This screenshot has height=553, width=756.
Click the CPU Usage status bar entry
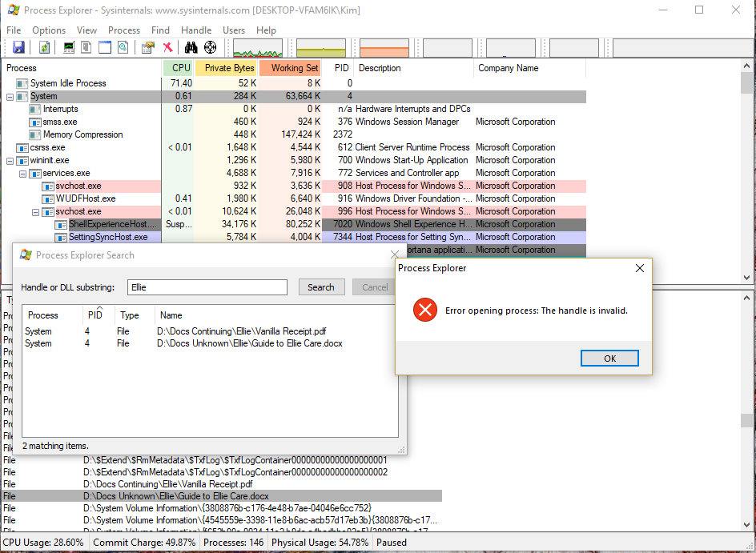tap(43, 543)
